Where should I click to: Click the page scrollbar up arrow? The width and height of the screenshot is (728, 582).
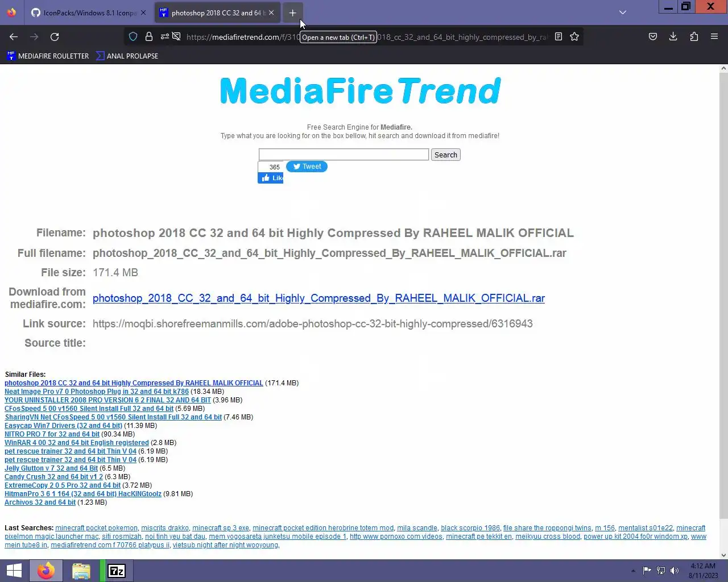click(x=723, y=68)
